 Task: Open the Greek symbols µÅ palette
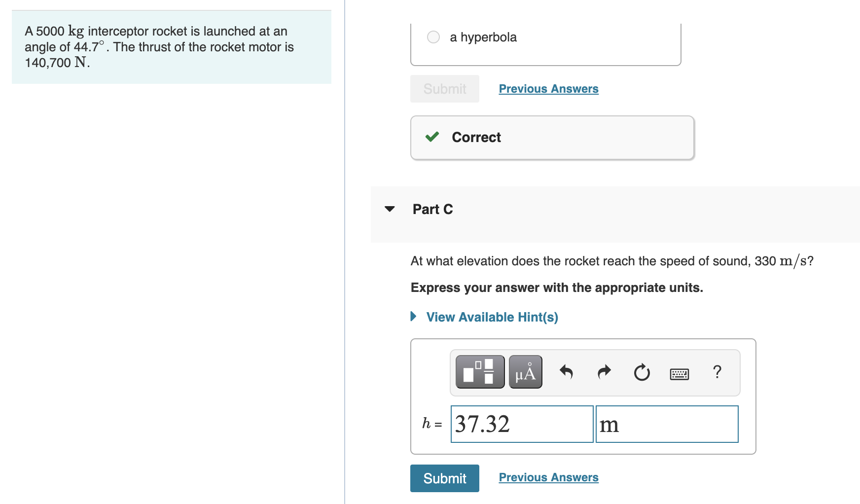click(x=525, y=372)
